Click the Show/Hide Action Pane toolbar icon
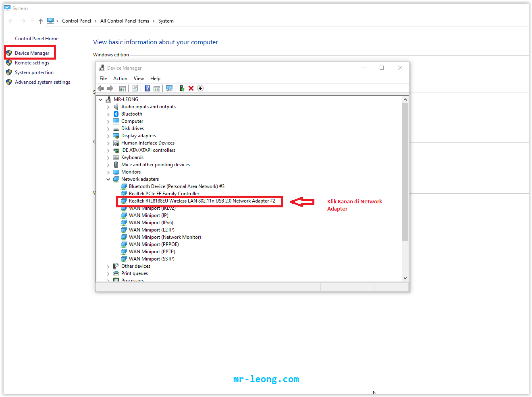The width and height of the screenshot is (532, 397). click(x=157, y=88)
